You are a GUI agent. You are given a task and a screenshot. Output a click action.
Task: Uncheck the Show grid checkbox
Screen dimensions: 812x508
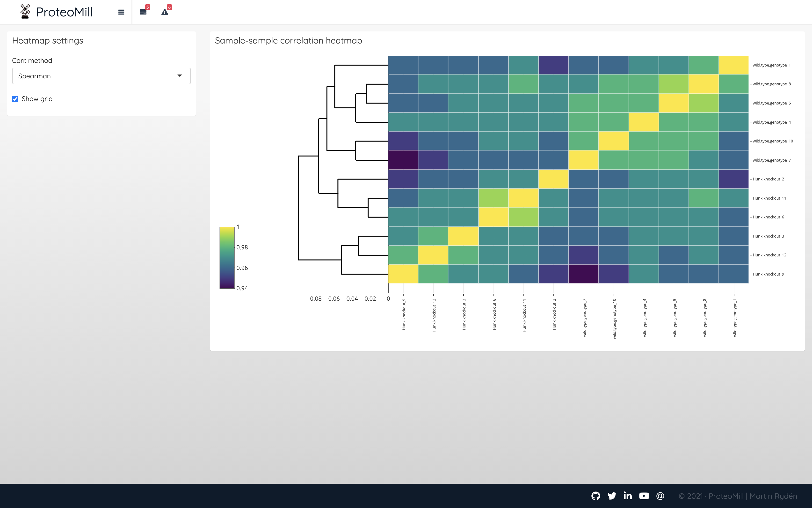pyautogui.click(x=15, y=99)
